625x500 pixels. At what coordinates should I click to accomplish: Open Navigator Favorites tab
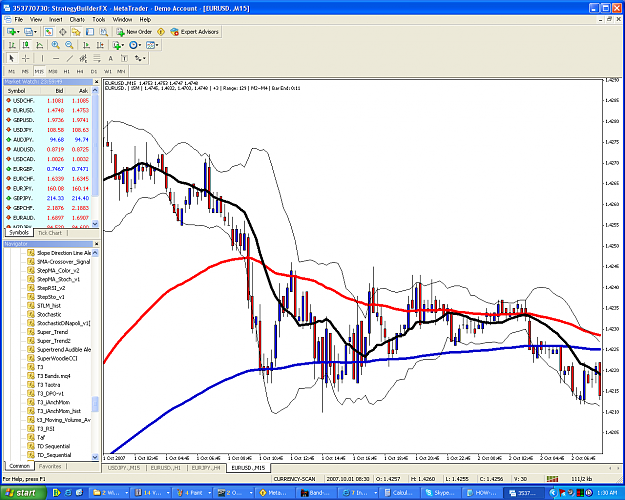click(x=50, y=466)
